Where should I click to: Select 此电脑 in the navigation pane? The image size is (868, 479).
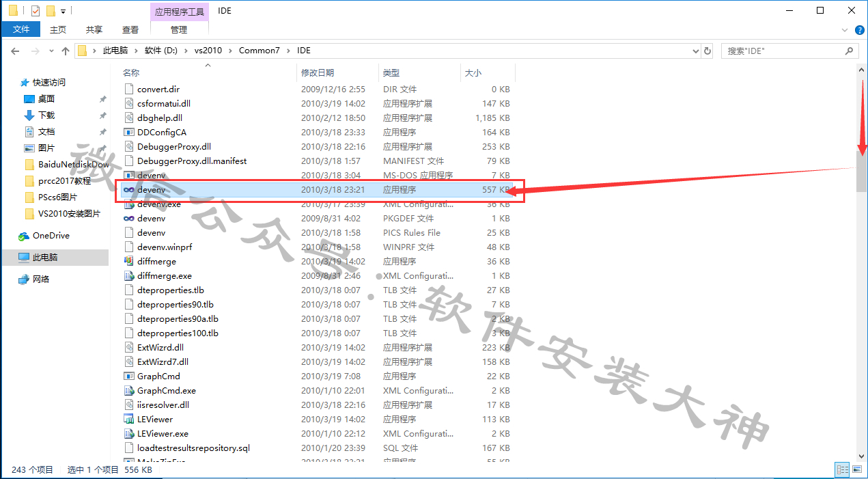pos(45,258)
